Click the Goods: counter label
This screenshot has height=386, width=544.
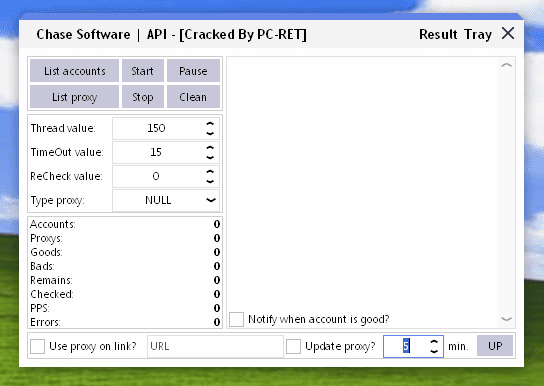pyautogui.click(x=46, y=252)
